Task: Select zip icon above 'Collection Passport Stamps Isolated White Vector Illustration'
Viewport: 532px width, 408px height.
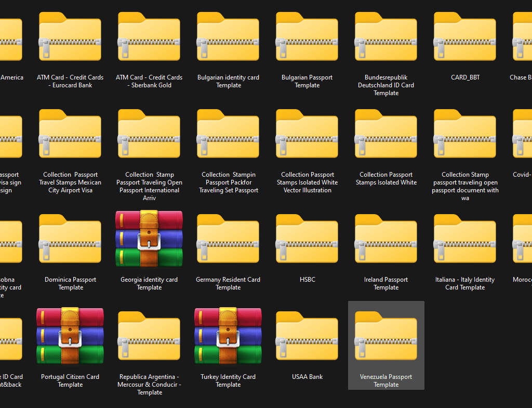Action: pos(307,134)
